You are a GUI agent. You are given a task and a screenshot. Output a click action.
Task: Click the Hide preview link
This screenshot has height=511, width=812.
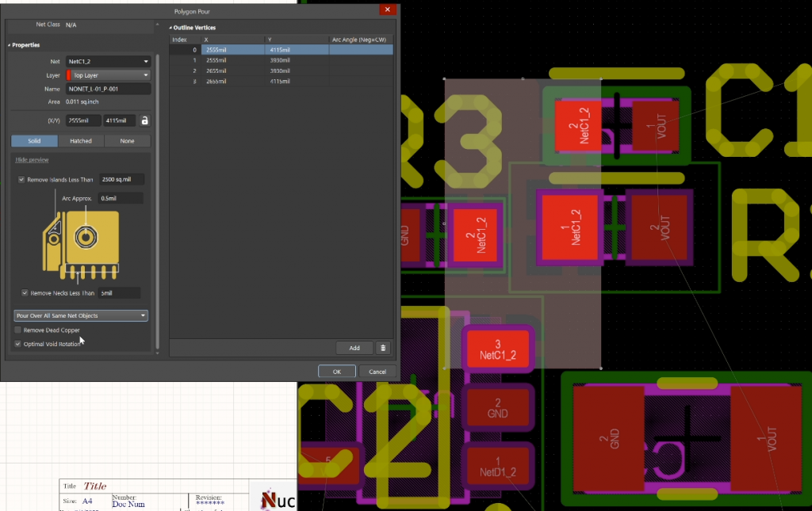(32, 160)
